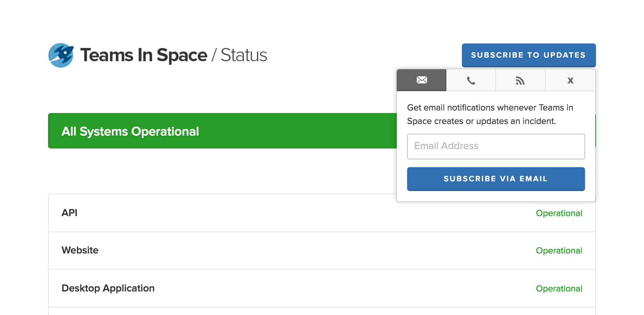Select the Website component name
The width and height of the screenshot is (644, 315).
80,250
